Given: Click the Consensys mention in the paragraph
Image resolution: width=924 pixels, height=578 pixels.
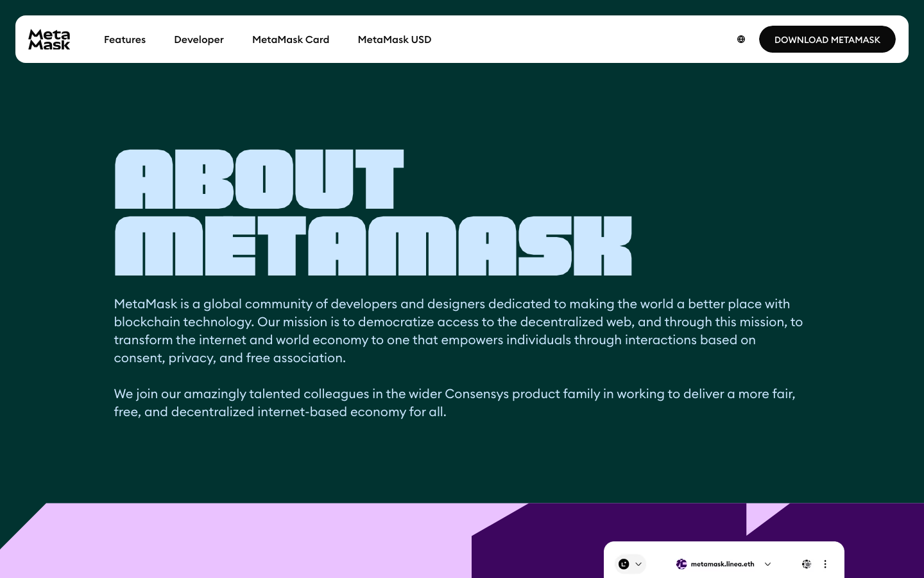Looking at the screenshot, I should [473, 394].
